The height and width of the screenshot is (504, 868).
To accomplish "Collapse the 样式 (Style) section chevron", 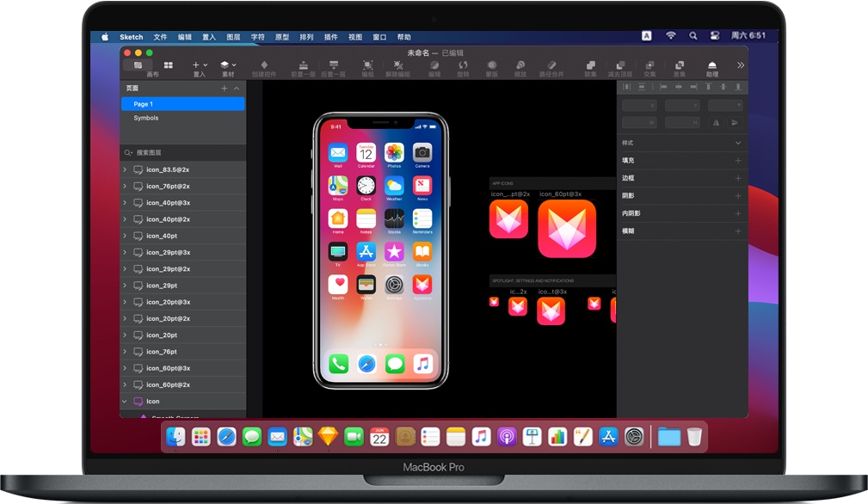I will pos(737,143).
